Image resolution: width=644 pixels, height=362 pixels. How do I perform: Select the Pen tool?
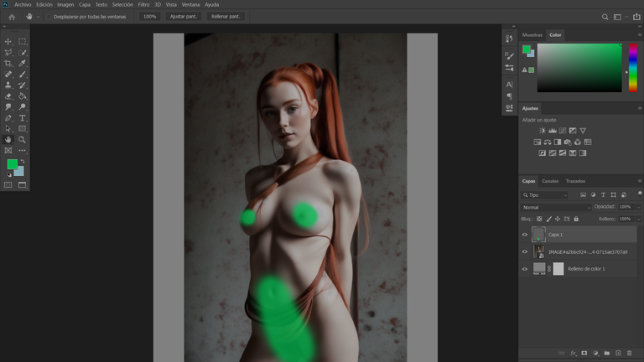(x=8, y=118)
